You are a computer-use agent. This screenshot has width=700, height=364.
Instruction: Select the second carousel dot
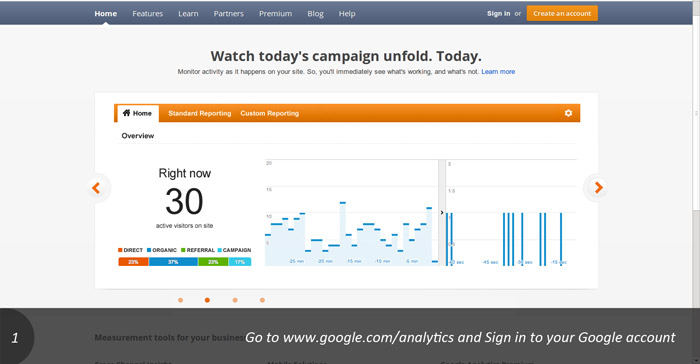tap(207, 300)
